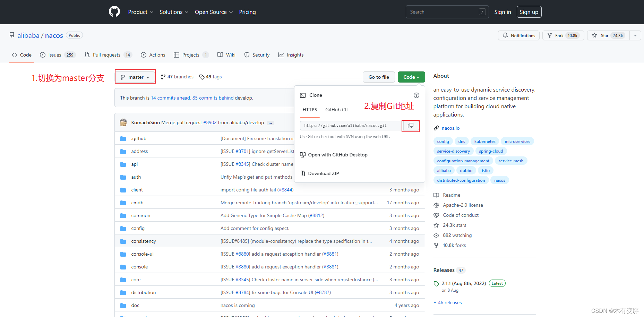Click the clone URL text field
This screenshot has width=644, height=317.
[x=351, y=126]
